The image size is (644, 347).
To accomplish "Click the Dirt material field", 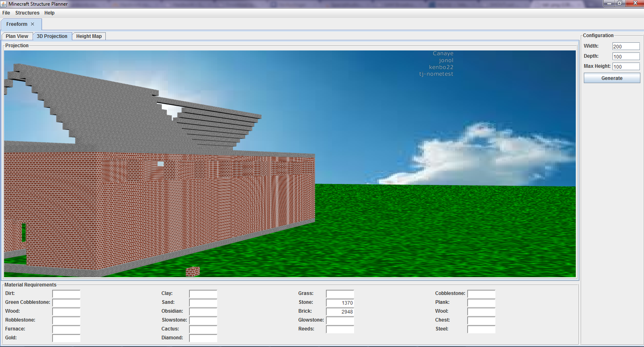I will coord(66,294).
